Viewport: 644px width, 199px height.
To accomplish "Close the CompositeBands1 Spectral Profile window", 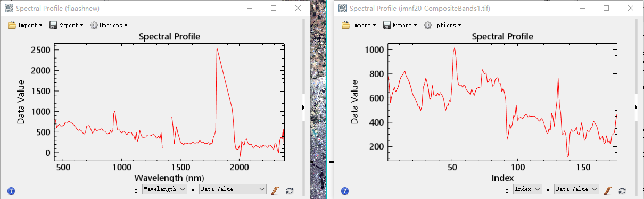I will tap(631, 9).
